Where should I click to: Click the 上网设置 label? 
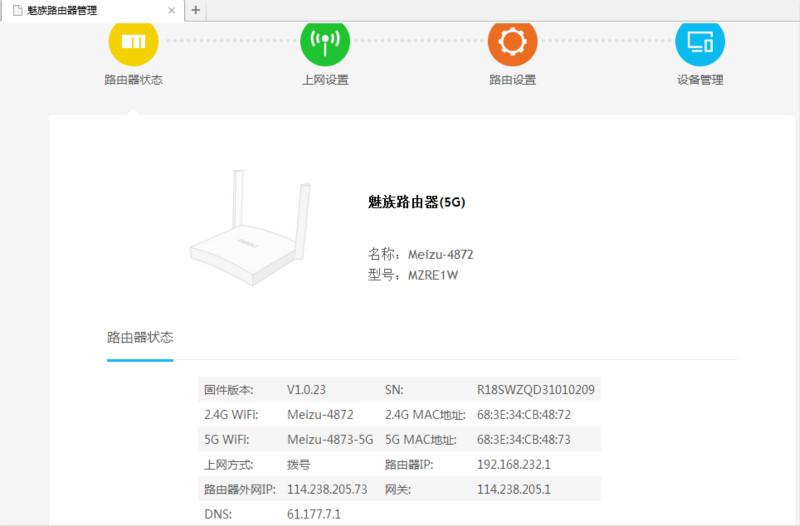(325, 80)
